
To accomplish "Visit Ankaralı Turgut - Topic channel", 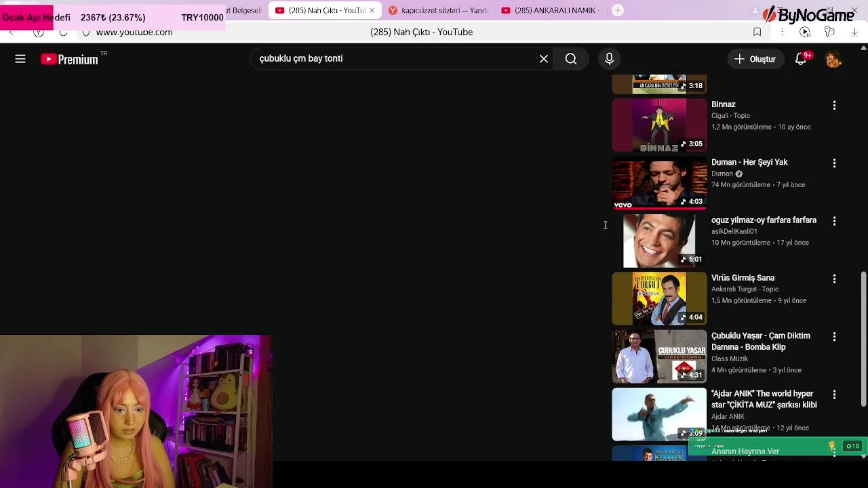I will [745, 289].
